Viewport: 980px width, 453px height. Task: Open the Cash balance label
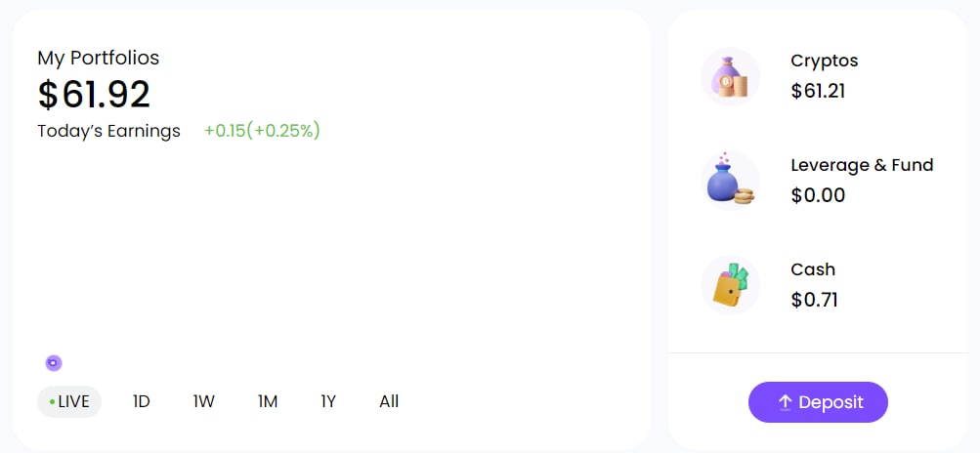pos(813,269)
